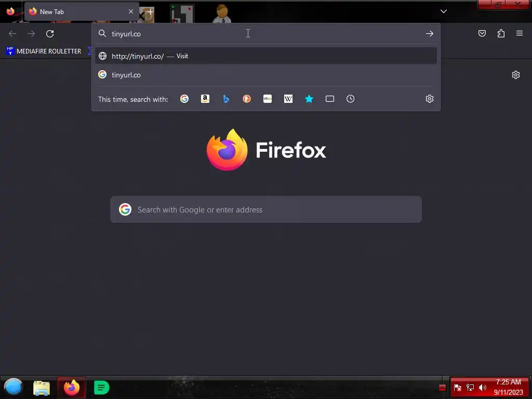Image resolution: width=532 pixels, height=399 pixels.
Task: Go forward with the forward arrow
Action: (x=31, y=34)
